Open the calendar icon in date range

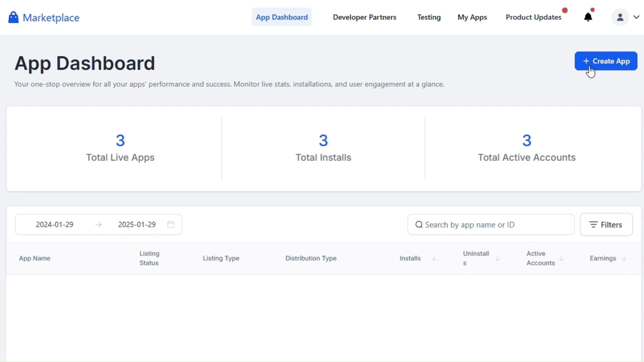point(171,225)
